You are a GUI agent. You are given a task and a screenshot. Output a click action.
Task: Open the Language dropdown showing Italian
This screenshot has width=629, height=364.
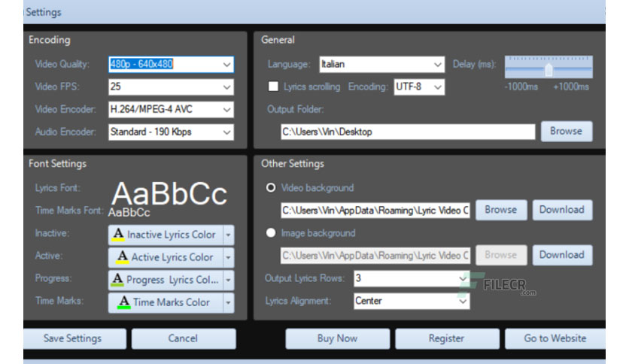pyautogui.click(x=382, y=65)
